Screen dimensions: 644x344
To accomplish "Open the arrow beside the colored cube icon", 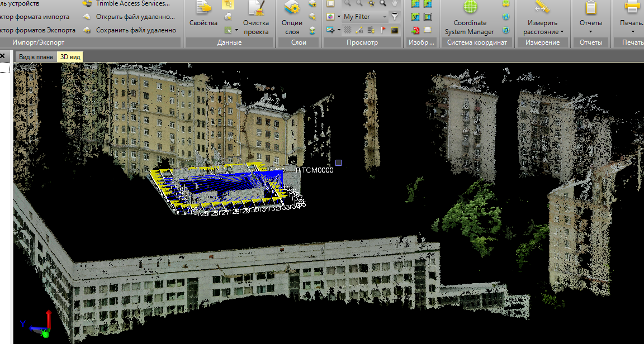I will tap(339, 17).
